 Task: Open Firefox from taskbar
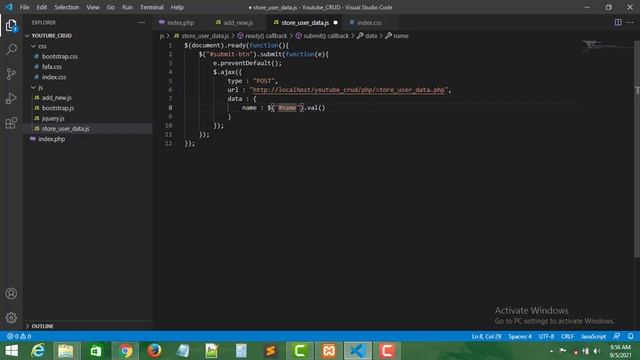(x=154, y=351)
